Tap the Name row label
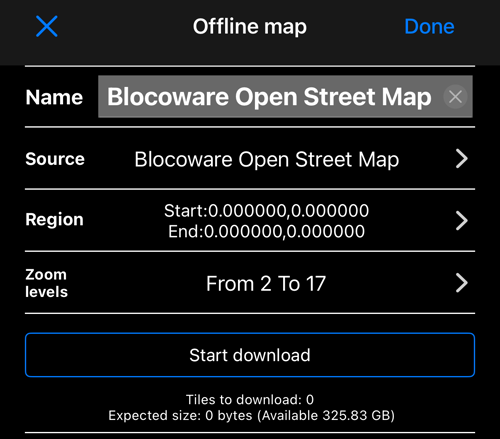Image resolution: width=500 pixels, height=439 pixels. [54, 97]
